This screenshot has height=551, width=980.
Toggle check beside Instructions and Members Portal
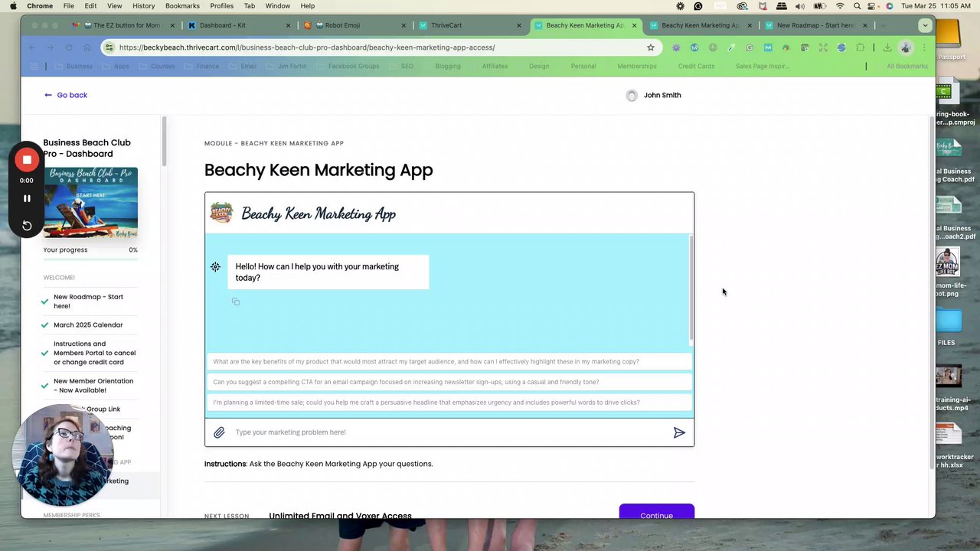click(45, 353)
